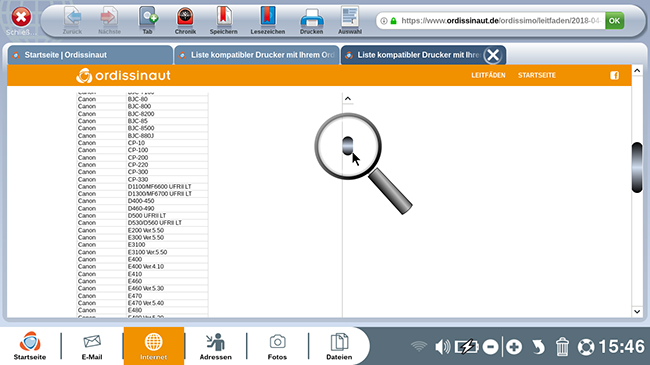The height and width of the screenshot is (365, 650).
Task: Click the 15:46 clock
Action: click(622, 346)
